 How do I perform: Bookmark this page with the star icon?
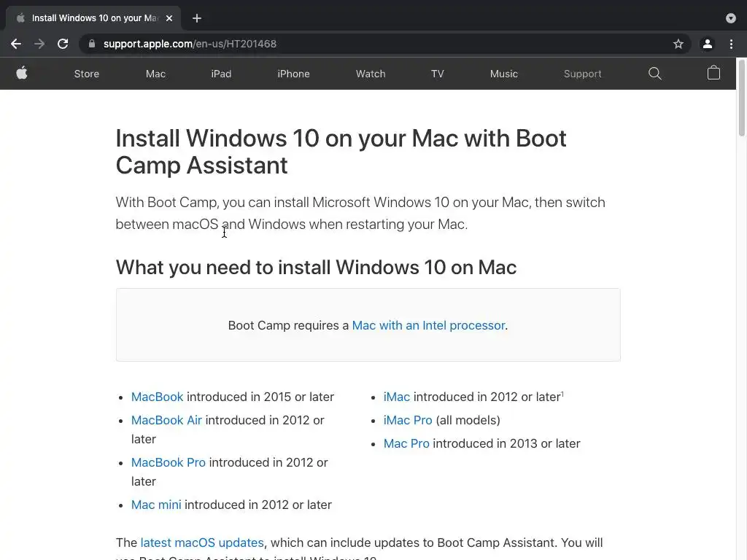[x=678, y=44]
